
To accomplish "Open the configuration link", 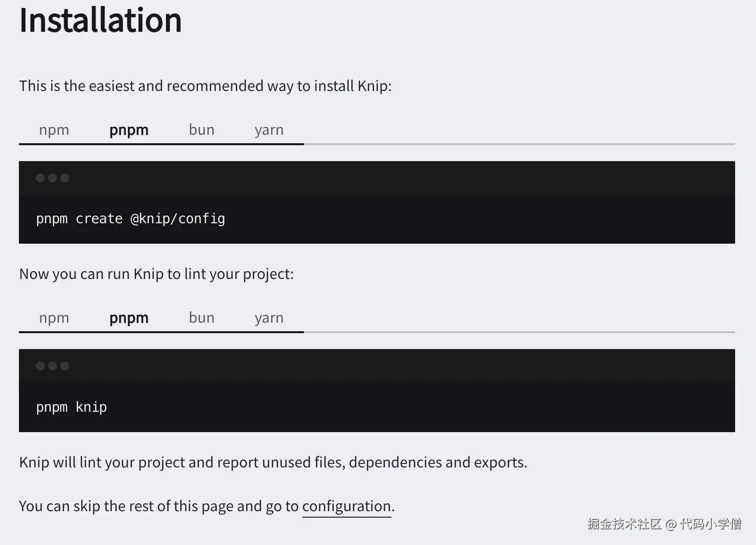I will [x=347, y=506].
